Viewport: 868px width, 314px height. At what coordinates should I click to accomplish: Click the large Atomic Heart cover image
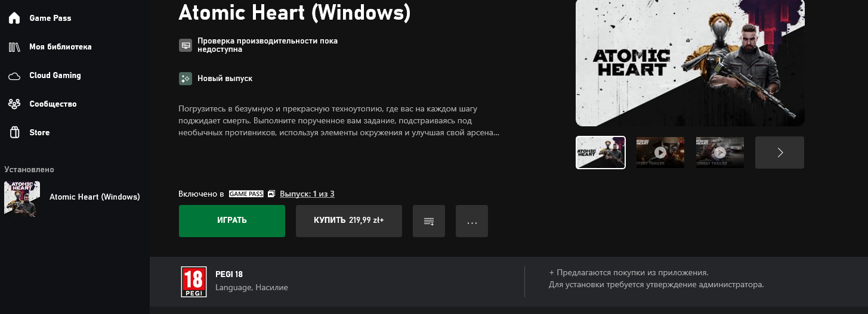(690, 63)
